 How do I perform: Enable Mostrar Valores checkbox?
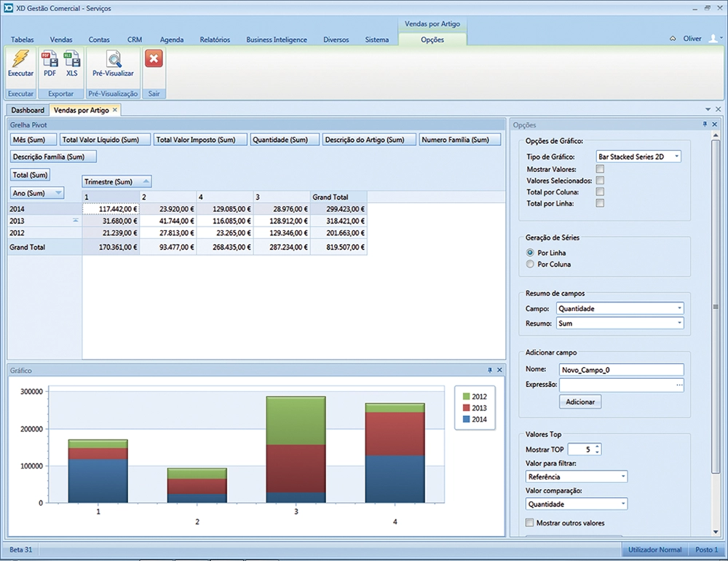[x=600, y=169]
